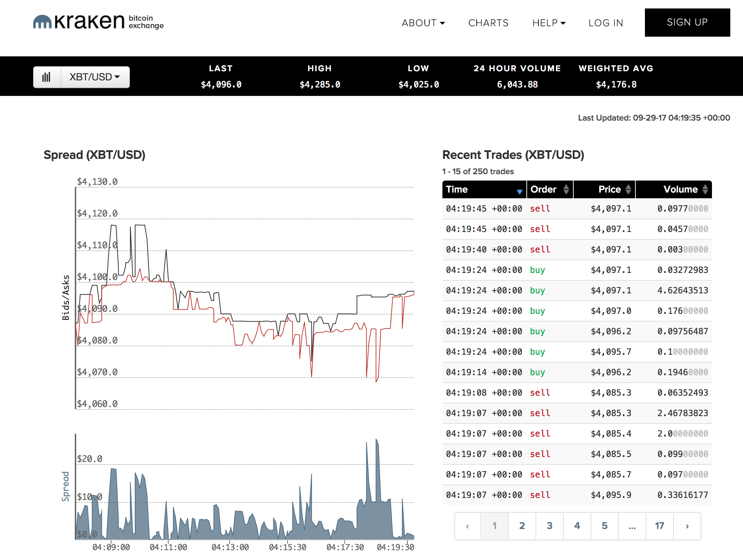Go to next trades page arrow
743x560 pixels.
687,526
